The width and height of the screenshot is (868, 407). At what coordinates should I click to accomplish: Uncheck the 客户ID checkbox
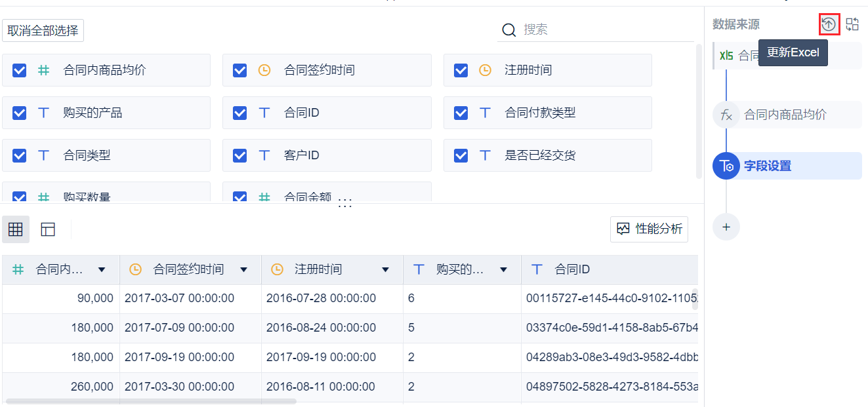point(240,155)
